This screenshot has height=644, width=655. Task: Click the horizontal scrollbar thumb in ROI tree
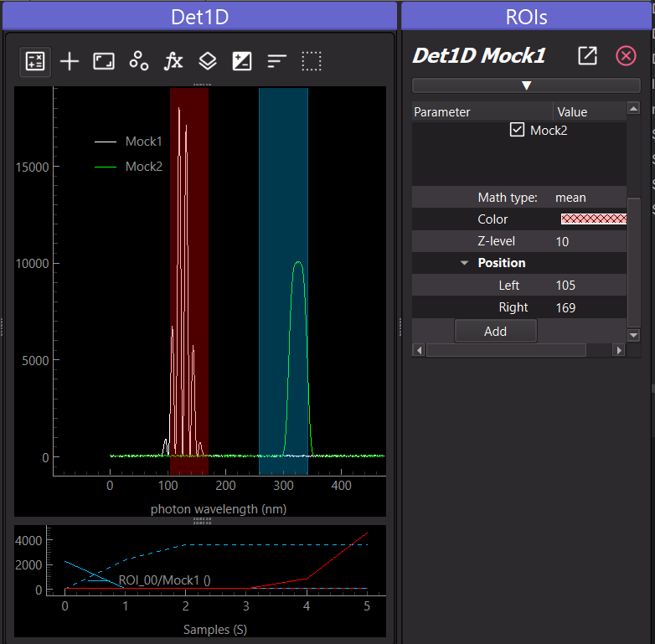506,350
